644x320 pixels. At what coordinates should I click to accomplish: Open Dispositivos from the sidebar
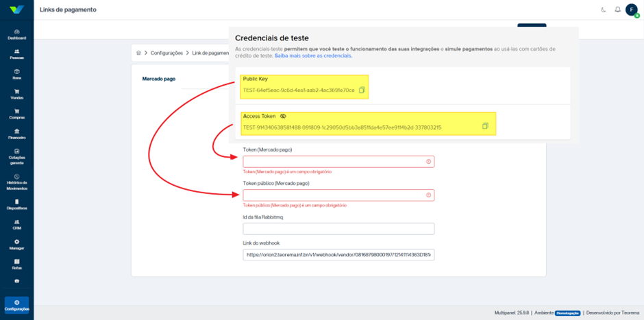(x=17, y=205)
